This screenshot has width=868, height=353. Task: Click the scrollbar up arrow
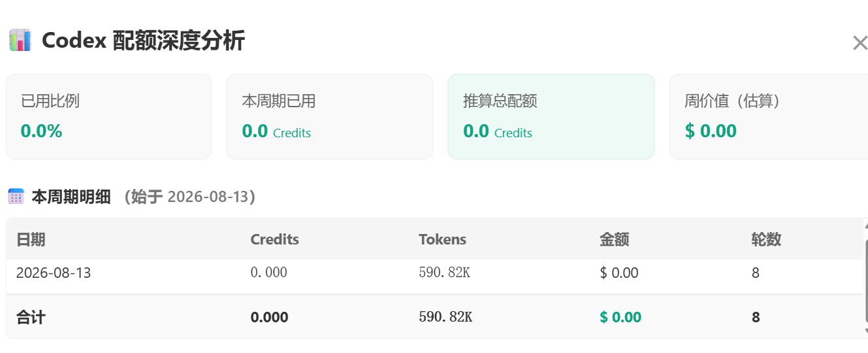pos(866,226)
